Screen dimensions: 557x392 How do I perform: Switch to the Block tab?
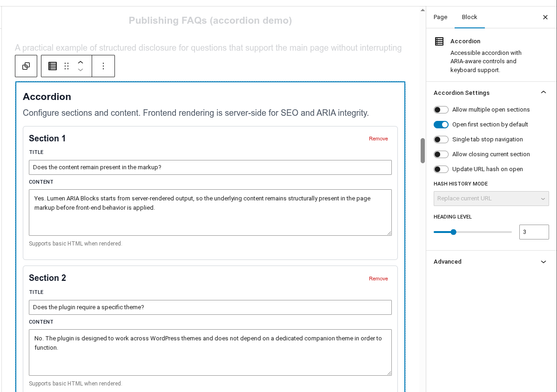[470, 17]
